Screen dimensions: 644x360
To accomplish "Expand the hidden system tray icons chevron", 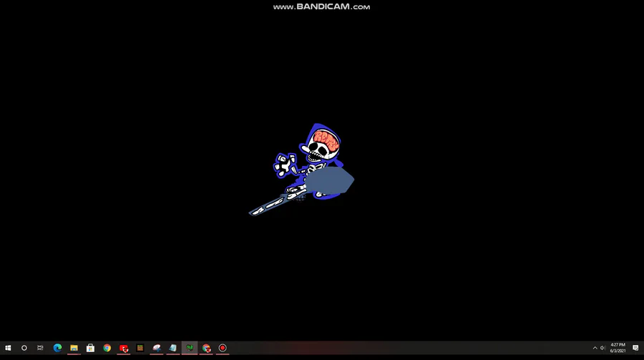I will 595,348.
